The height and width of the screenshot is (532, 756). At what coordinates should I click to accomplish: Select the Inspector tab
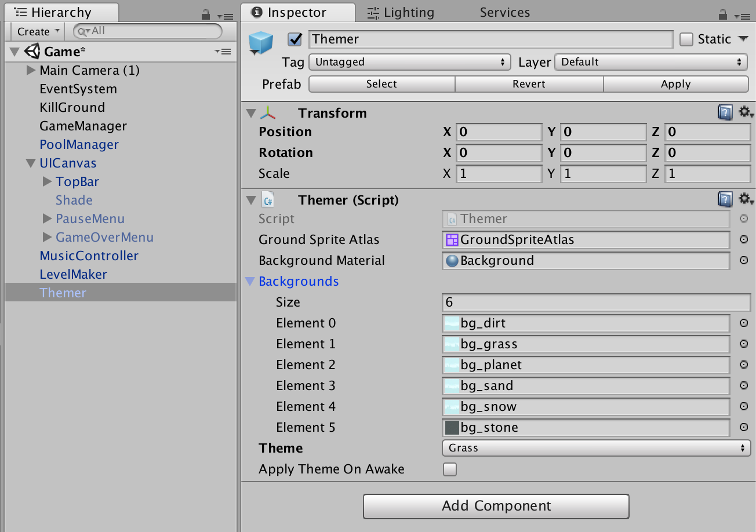click(x=297, y=13)
